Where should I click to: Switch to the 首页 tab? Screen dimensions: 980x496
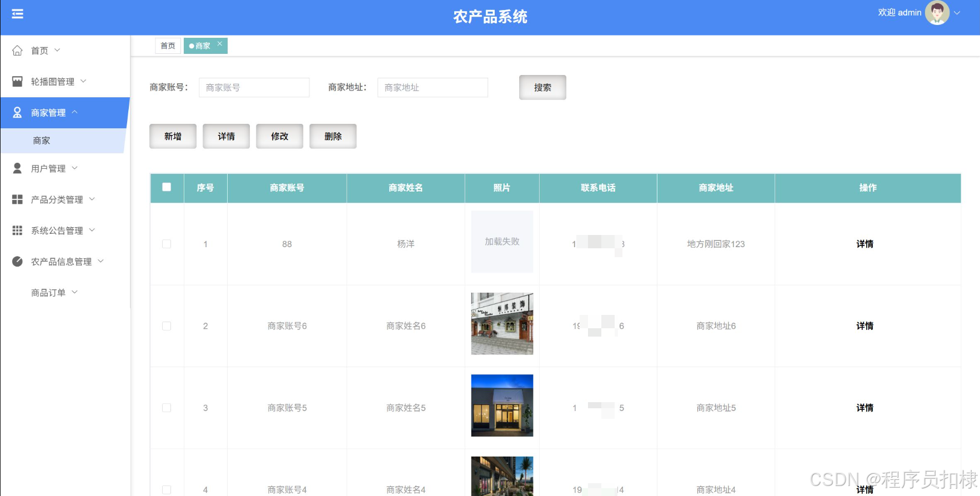pyautogui.click(x=168, y=46)
